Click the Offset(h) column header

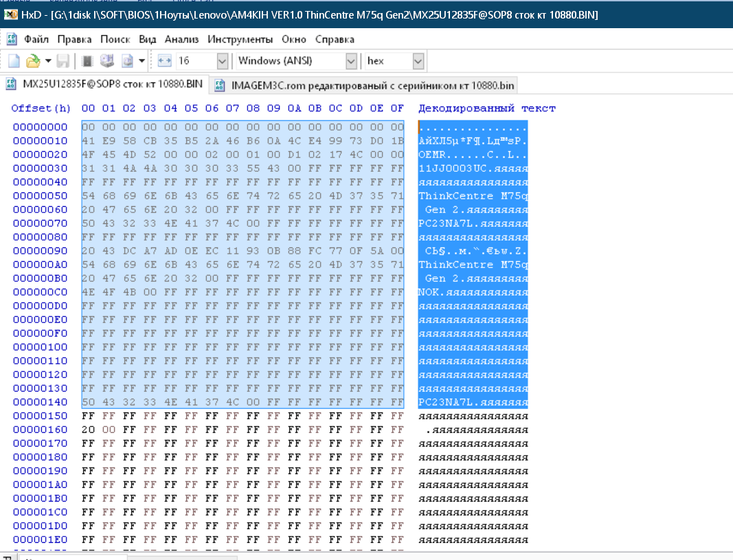(x=41, y=109)
